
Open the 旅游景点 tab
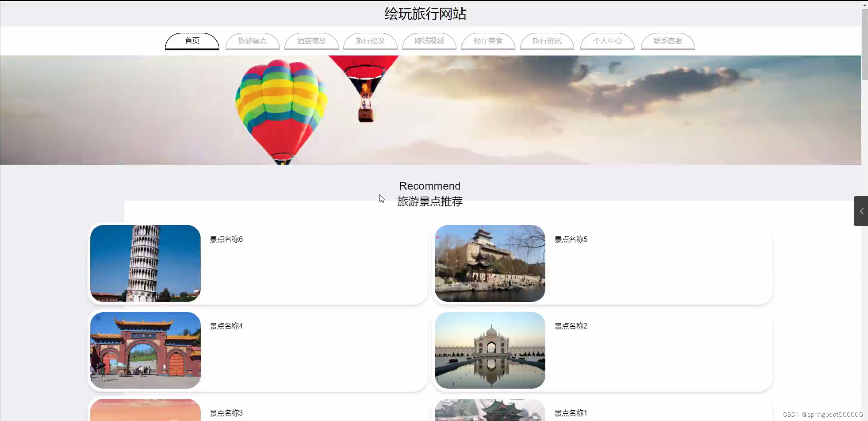(252, 41)
